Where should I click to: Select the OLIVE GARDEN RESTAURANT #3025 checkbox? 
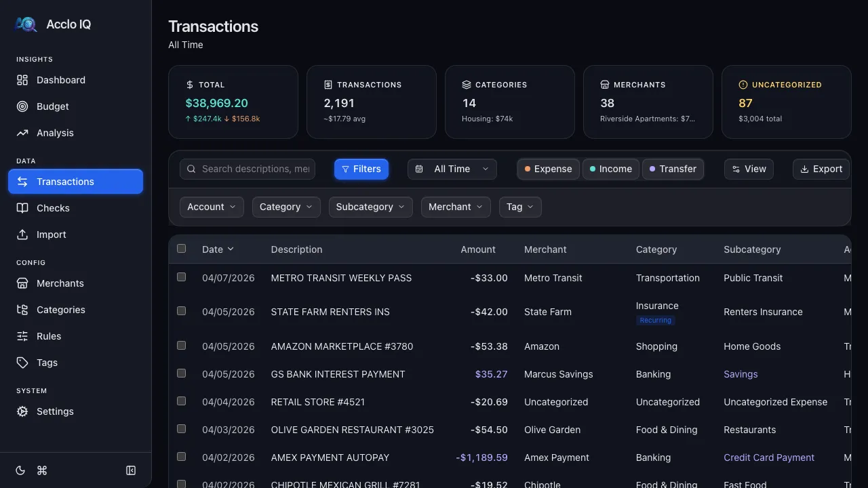(181, 429)
